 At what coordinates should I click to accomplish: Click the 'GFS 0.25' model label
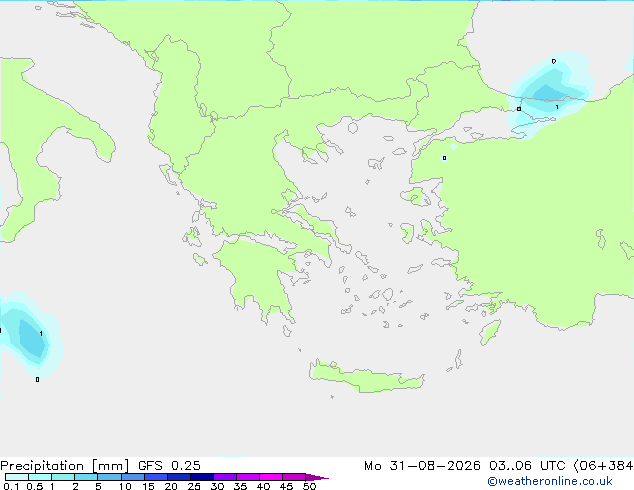[x=169, y=466]
